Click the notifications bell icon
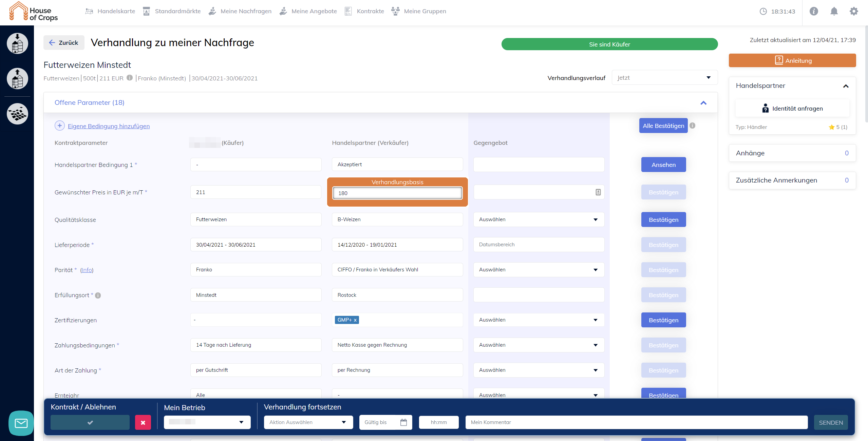This screenshot has width=868, height=441. [x=834, y=11]
